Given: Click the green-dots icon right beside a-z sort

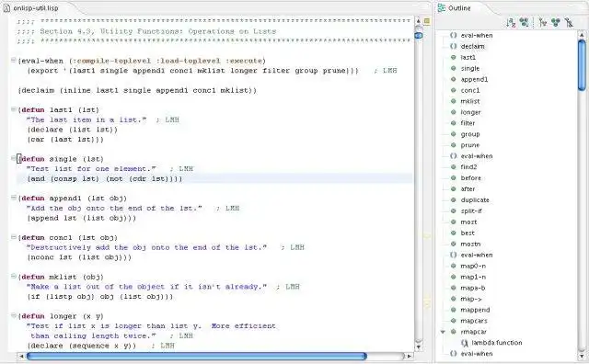Looking at the screenshot, I should (524, 22).
